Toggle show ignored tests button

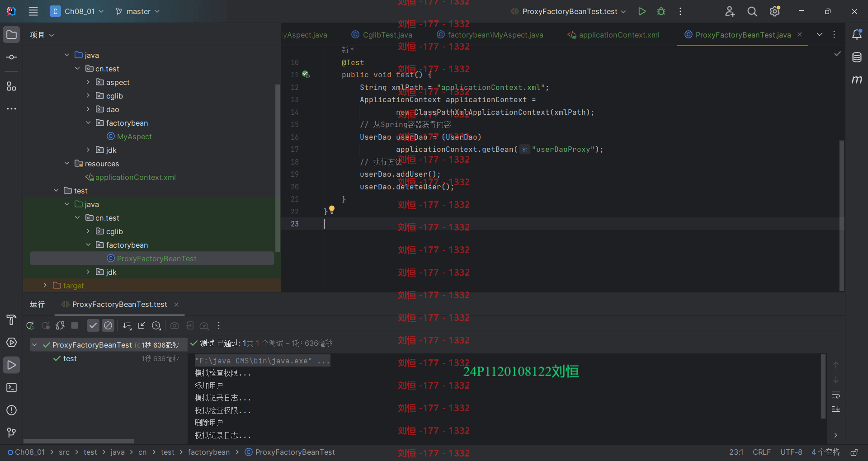(108, 325)
